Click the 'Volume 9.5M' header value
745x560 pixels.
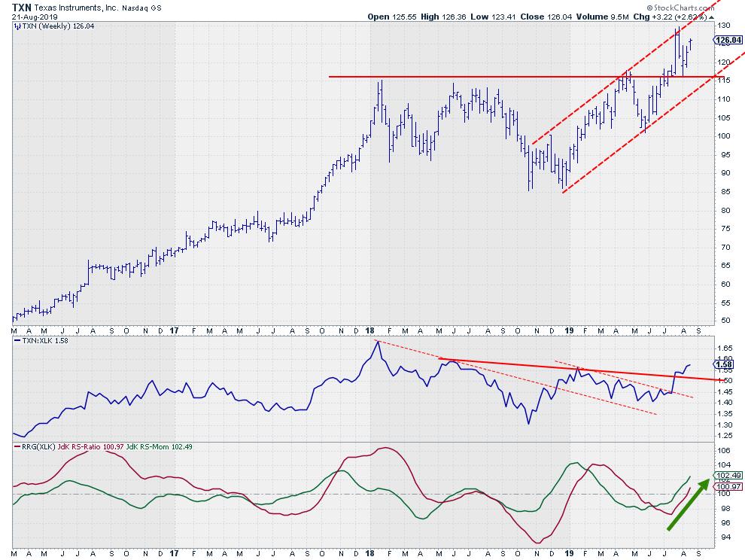tap(602, 17)
